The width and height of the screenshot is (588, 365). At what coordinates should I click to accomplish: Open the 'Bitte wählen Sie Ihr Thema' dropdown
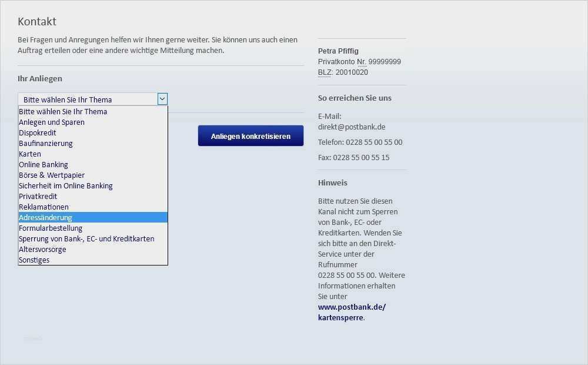[88, 99]
